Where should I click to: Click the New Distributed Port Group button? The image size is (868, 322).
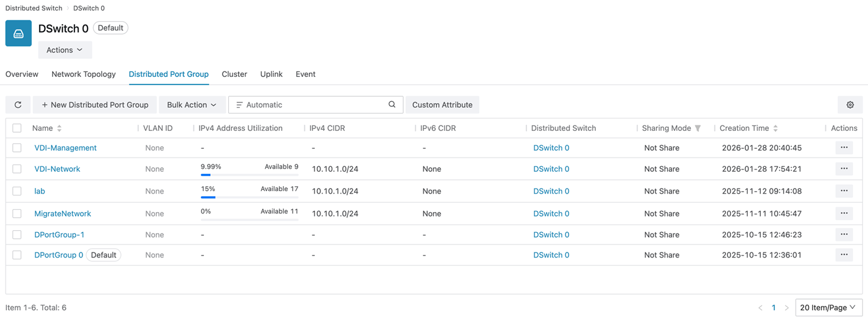[95, 105]
